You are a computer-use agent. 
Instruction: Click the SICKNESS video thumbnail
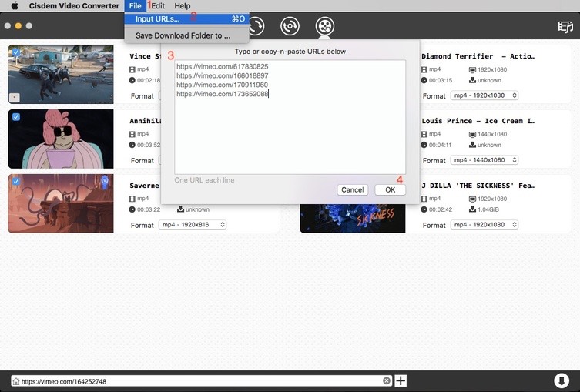(x=353, y=218)
